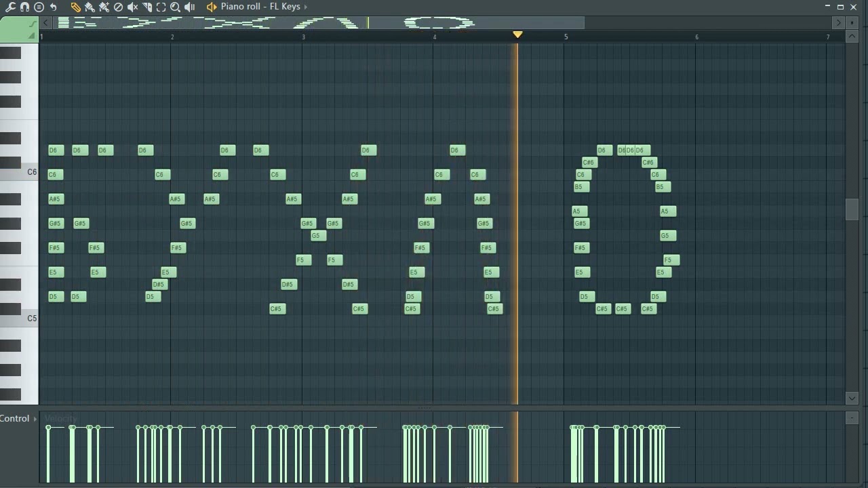
Task: Select the pencil Draw tool
Action: click(75, 7)
